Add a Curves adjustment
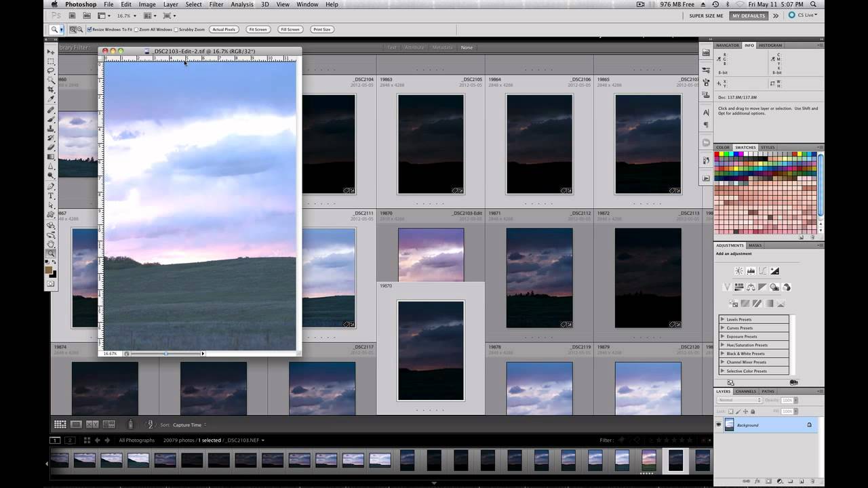The height and width of the screenshot is (488, 868). (763, 270)
